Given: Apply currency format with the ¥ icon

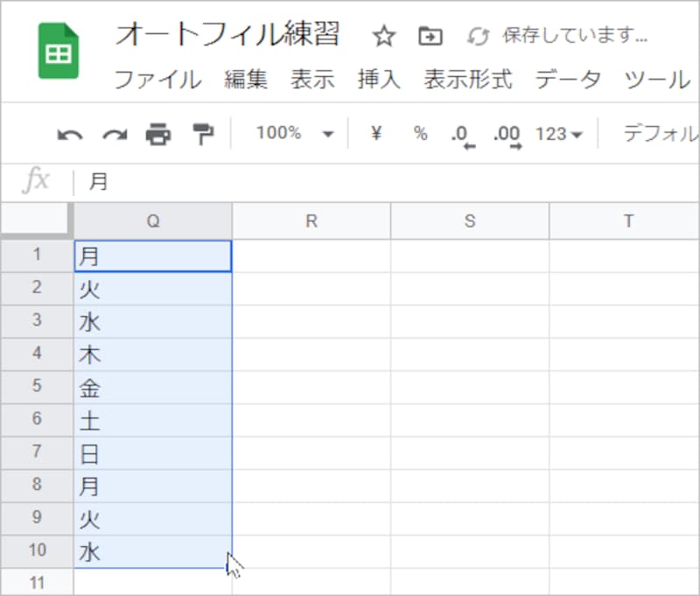Looking at the screenshot, I should click(375, 134).
